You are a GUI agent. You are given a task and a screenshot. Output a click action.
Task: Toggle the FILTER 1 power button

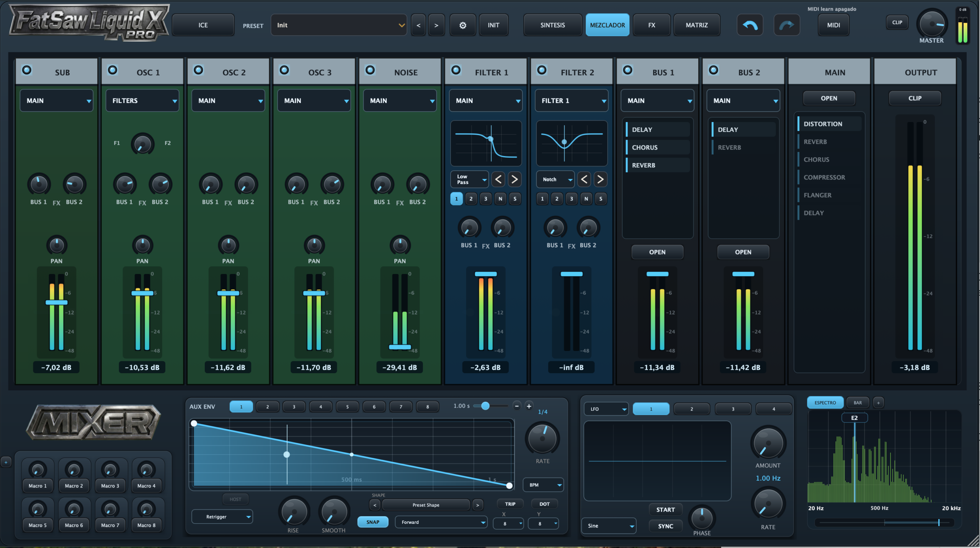[456, 70]
